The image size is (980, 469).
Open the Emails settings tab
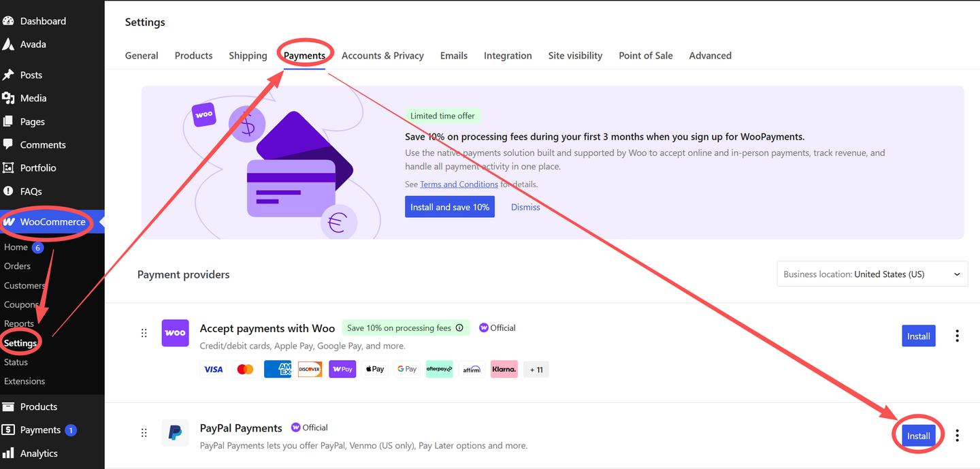(x=454, y=56)
